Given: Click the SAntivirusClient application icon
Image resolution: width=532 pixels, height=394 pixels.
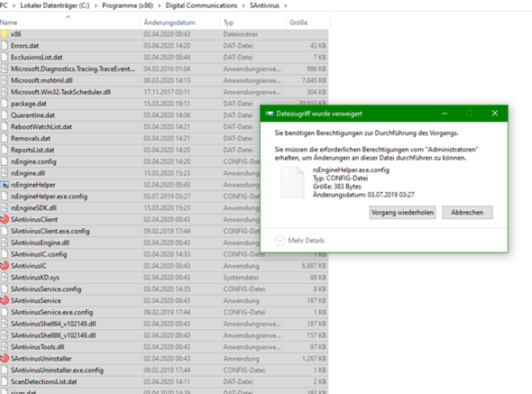Looking at the screenshot, I should click(x=5, y=220).
